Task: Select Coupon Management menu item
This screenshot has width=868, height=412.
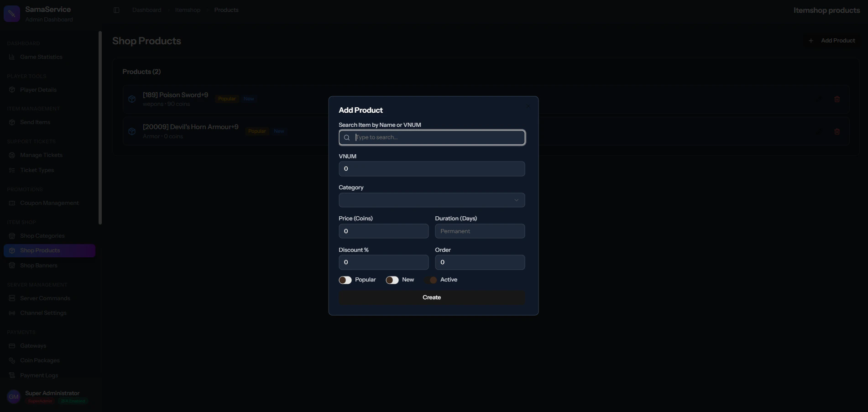Action: pos(49,203)
